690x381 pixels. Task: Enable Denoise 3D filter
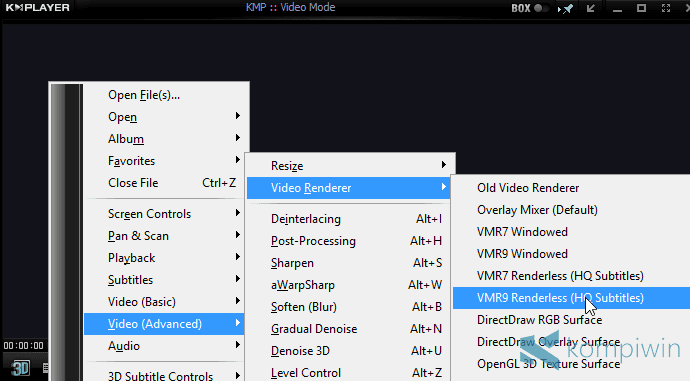click(349, 351)
